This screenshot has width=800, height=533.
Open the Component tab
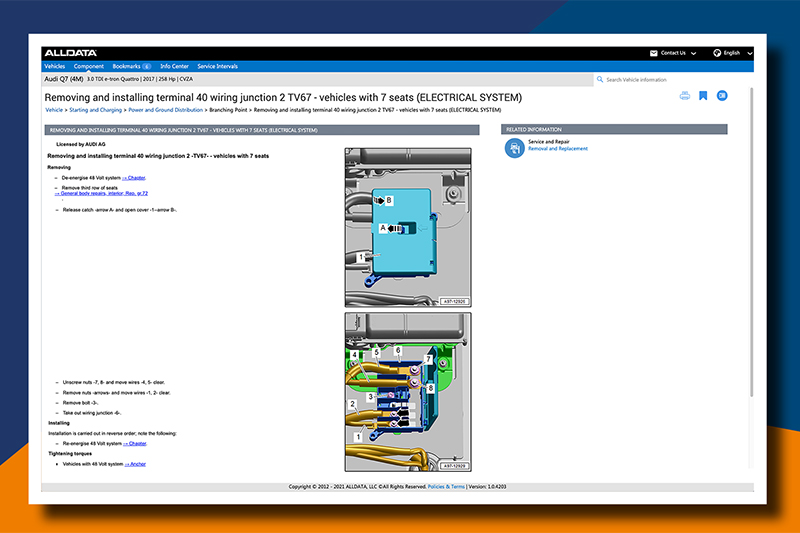(89, 66)
